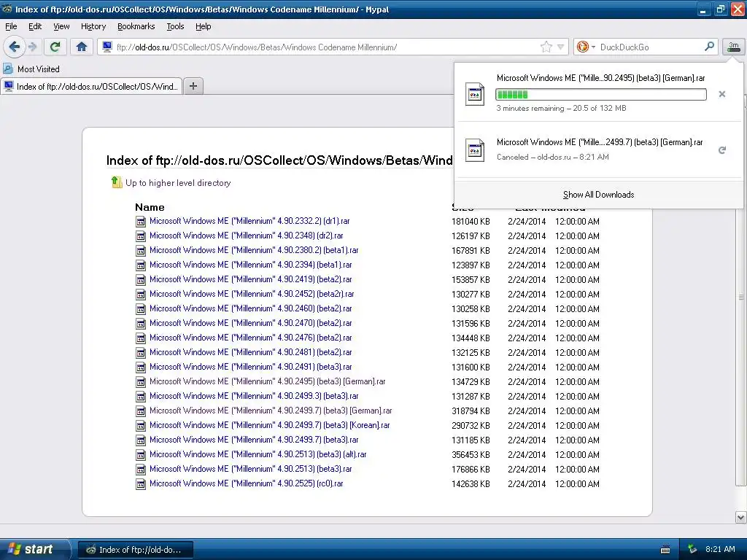Click the file icon of the active download

474,94
